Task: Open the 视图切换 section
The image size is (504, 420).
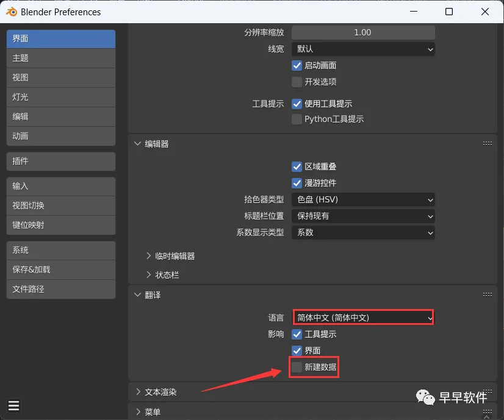Action: 61,206
